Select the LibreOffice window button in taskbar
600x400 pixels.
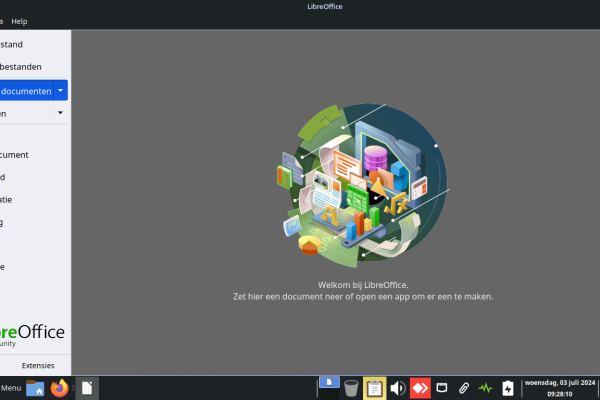tap(87, 388)
